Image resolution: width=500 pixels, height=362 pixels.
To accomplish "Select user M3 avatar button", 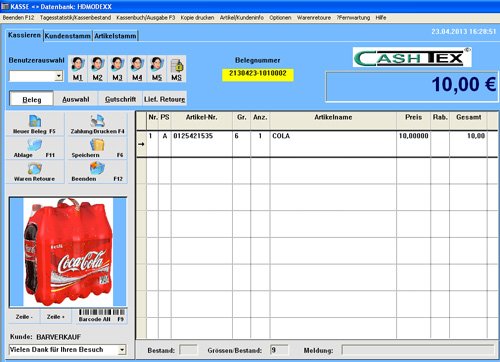I will pos(117,69).
